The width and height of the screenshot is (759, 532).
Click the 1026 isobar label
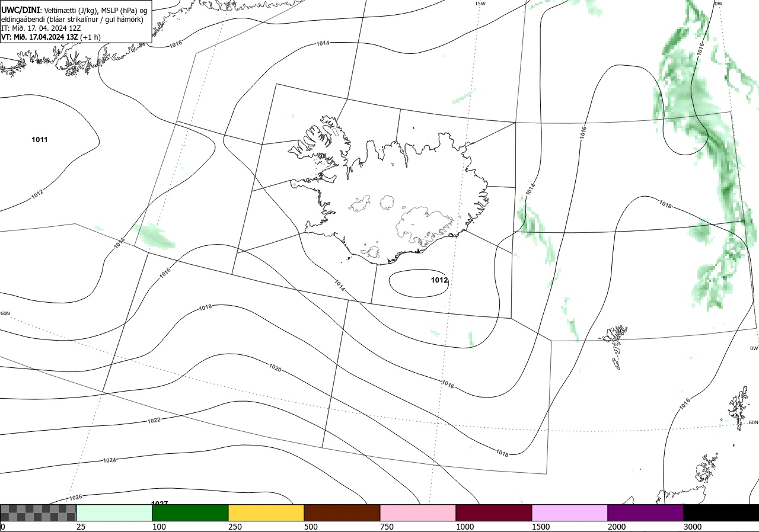(75, 497)
